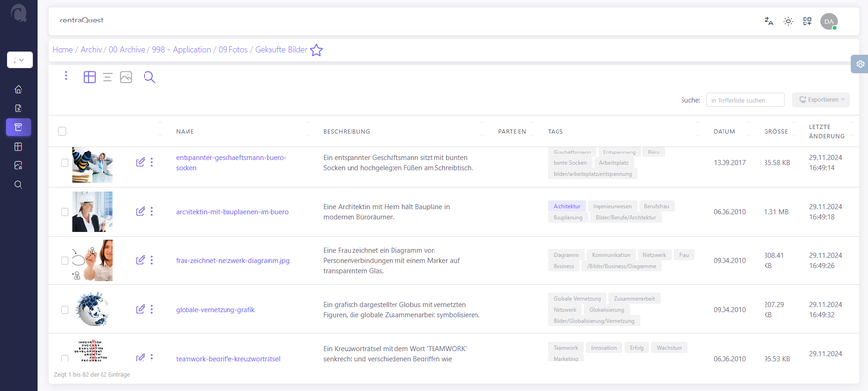Open the apps grid icon in the header
Image resolution: width=868 pixels, height=391 pixels.
pyautogui.click(x=807, y=21)
